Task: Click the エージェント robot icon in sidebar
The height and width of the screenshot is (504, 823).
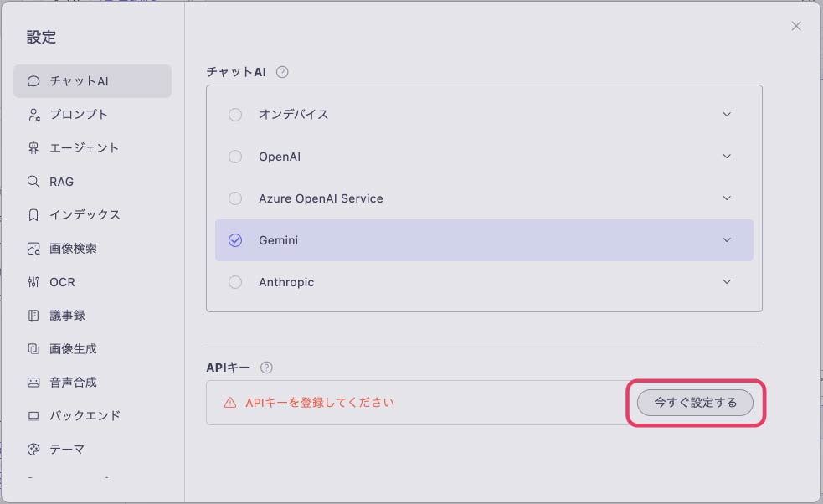Action: [33, 148]
